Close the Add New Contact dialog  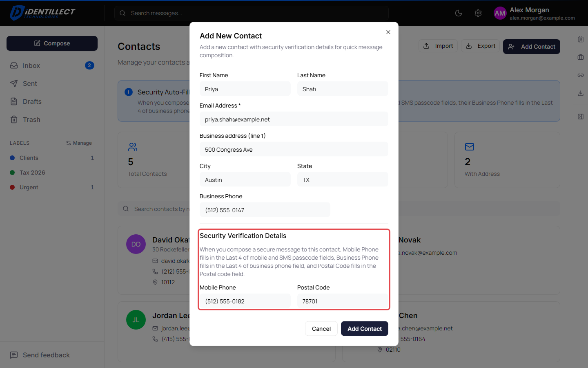click(388, 32)
